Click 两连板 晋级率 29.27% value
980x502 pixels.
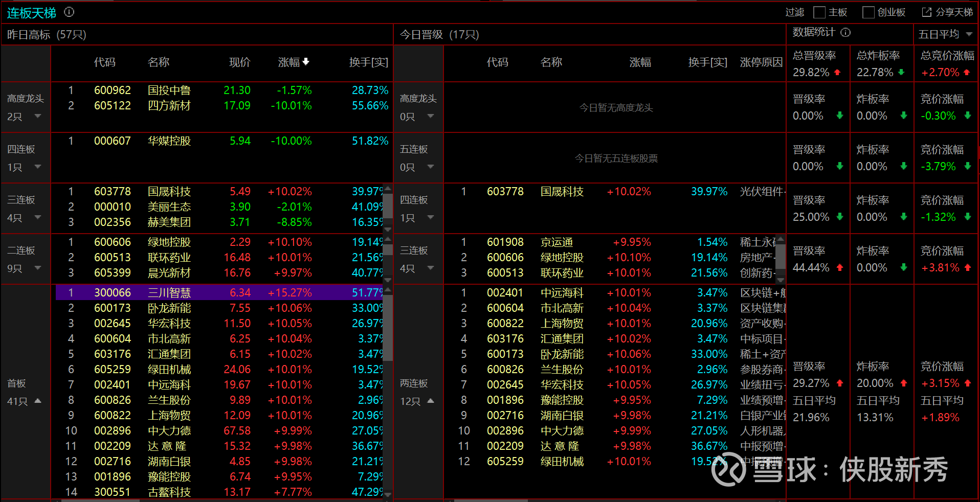coord(811,383)
